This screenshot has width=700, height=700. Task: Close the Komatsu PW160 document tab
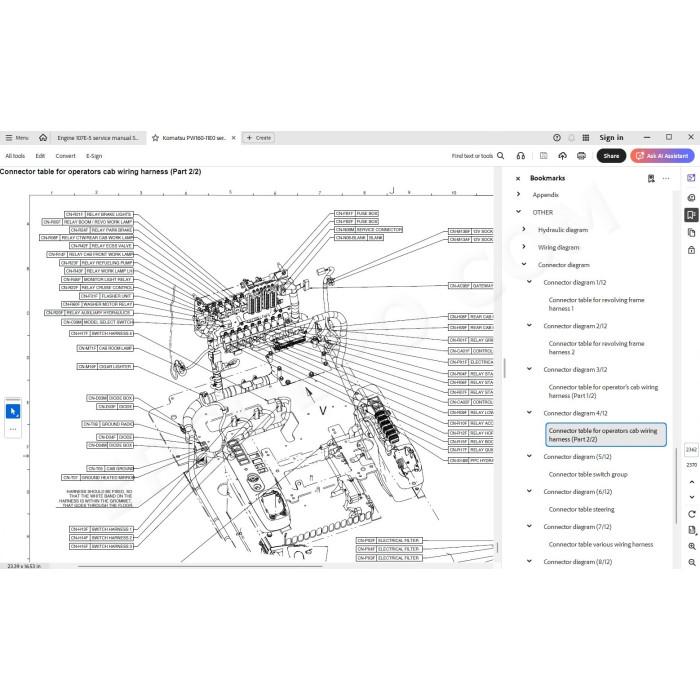(233, 138)
